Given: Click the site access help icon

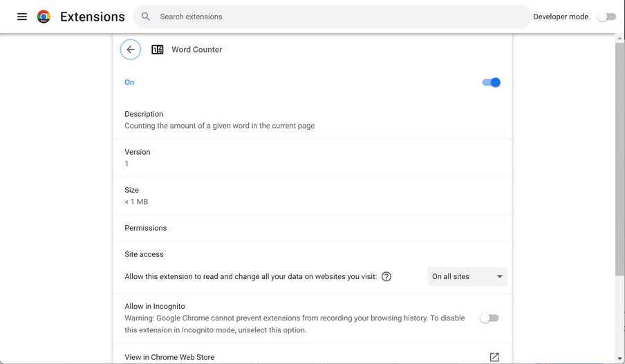Looking at the screenshot, I should tap(386, 277).
